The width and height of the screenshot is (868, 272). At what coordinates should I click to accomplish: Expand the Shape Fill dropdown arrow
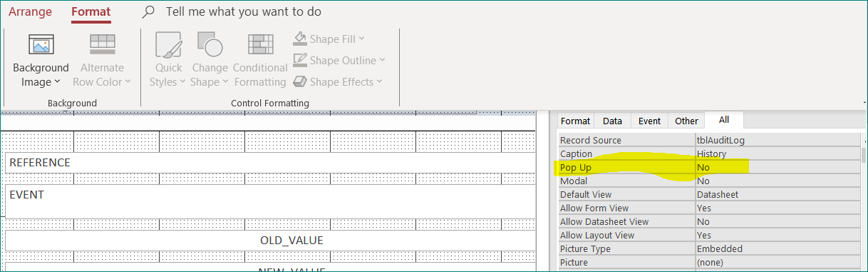(x=361, y=39)
